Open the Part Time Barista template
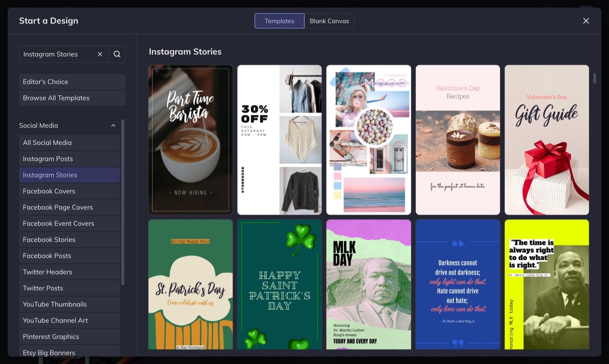 pos(190,139)
